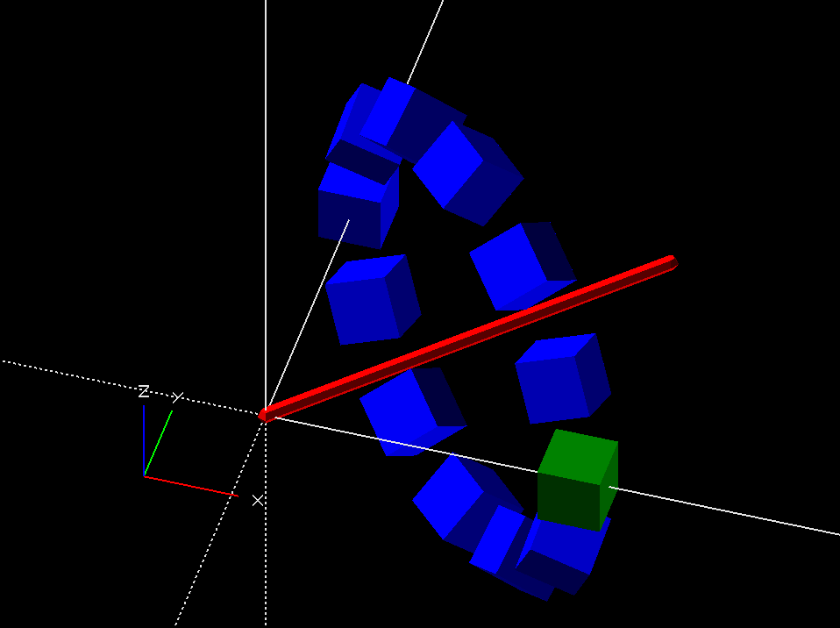This screenshot has height=628, width=840.
Task: Pick the blue cube crossed by thin white line
Action: coord(355,206)
